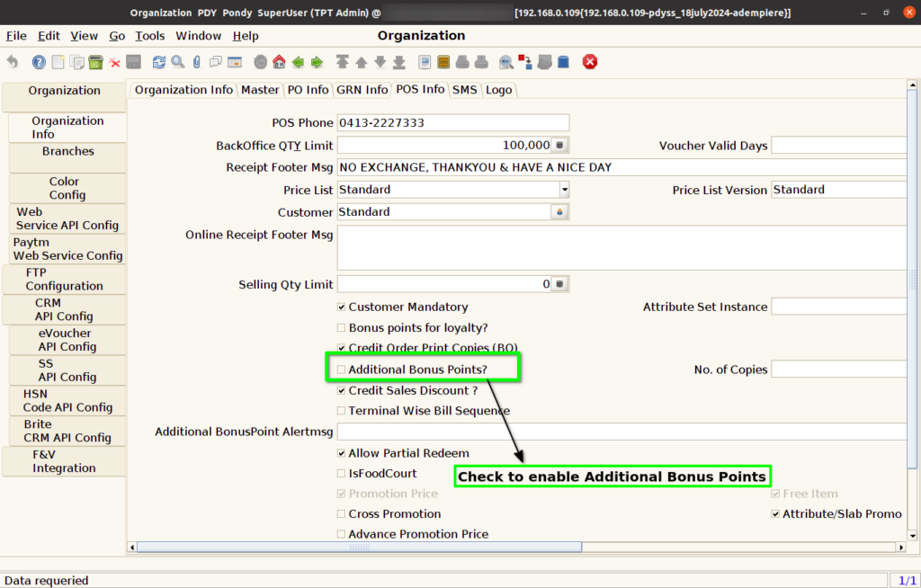Click the History records round icon

point(260,62)
